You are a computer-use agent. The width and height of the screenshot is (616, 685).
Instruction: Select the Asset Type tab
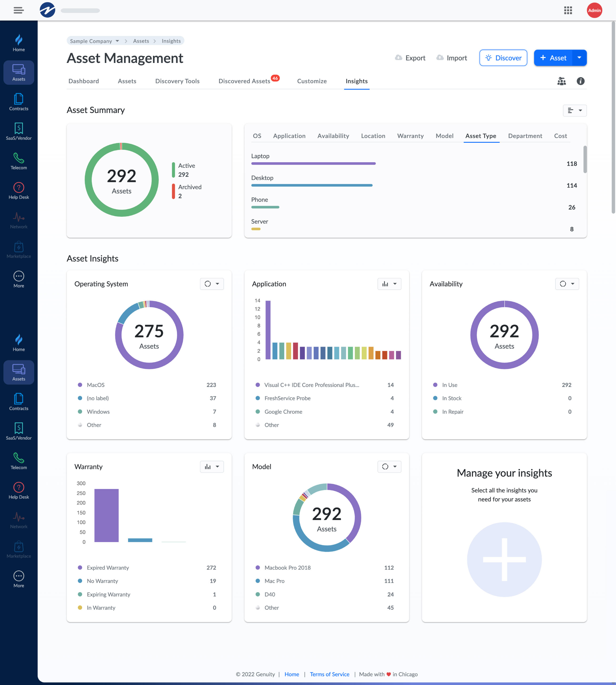point(480,136)
